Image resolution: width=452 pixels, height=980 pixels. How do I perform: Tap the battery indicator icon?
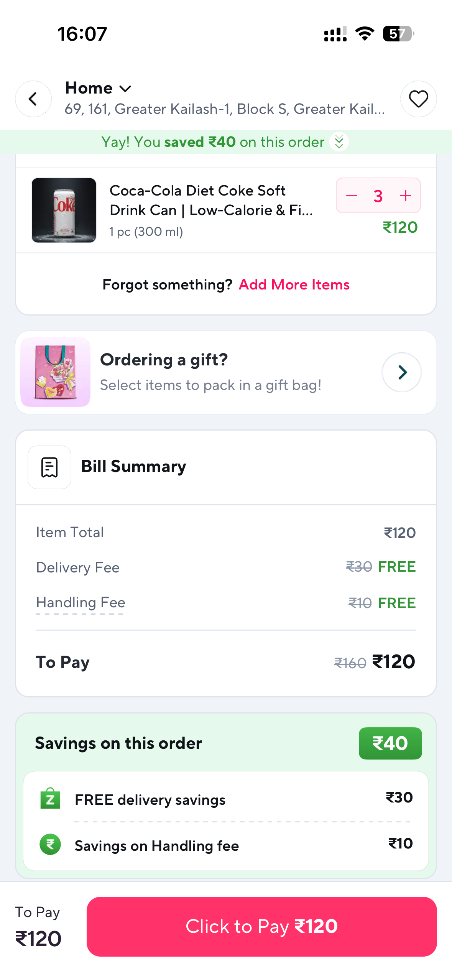[398, 34]
